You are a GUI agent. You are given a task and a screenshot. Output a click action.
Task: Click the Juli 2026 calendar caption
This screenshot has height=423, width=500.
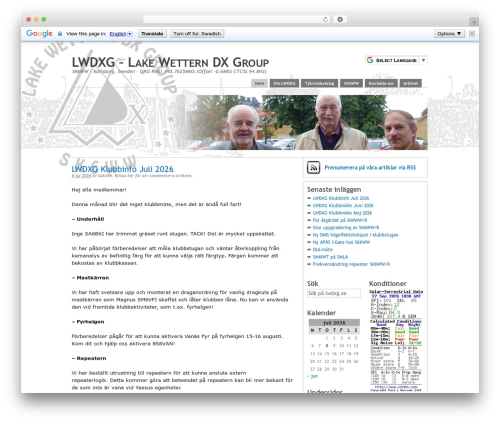[x=334, y=323]
